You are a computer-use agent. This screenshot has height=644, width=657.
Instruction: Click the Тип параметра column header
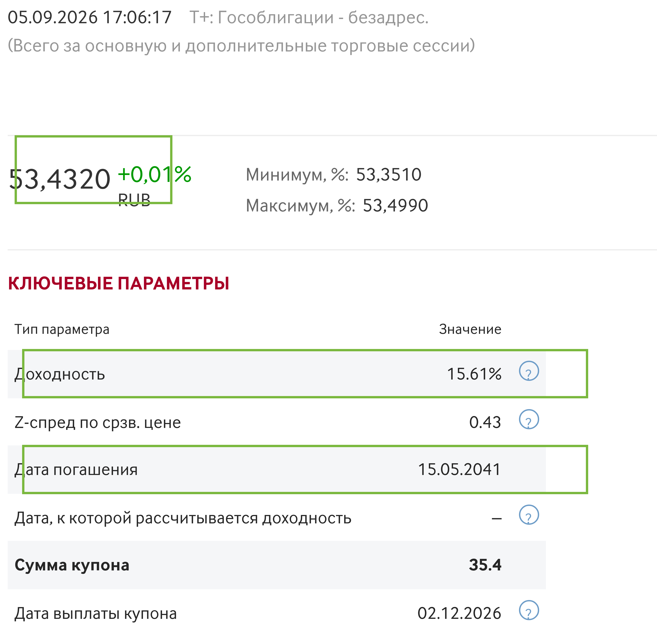pos(62,329)
